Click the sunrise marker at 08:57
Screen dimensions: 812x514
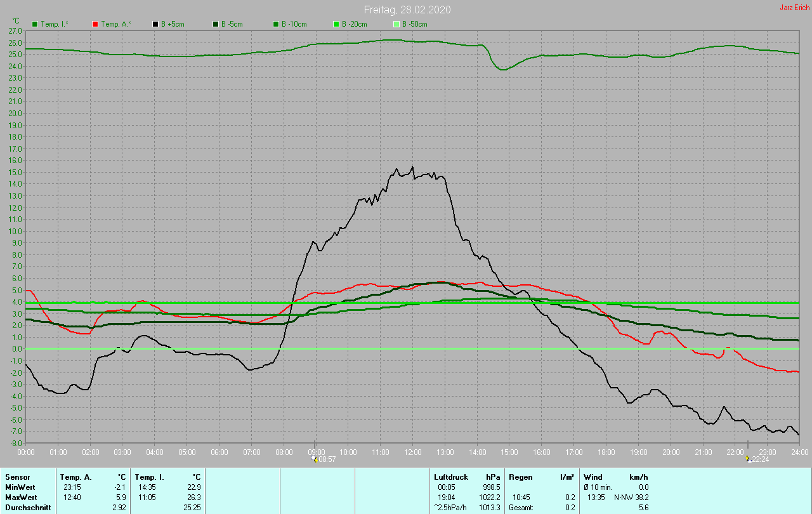tap(324, 459)
